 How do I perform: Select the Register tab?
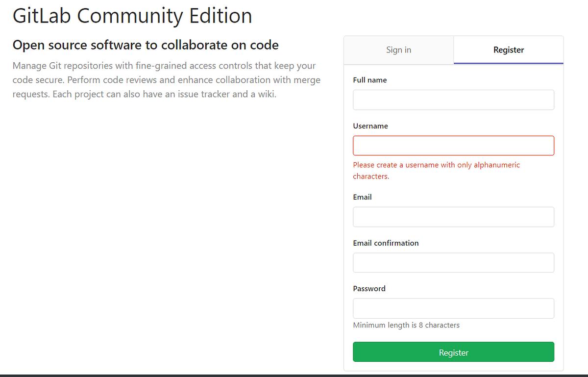pyautogui.click(x=509, y=50)
